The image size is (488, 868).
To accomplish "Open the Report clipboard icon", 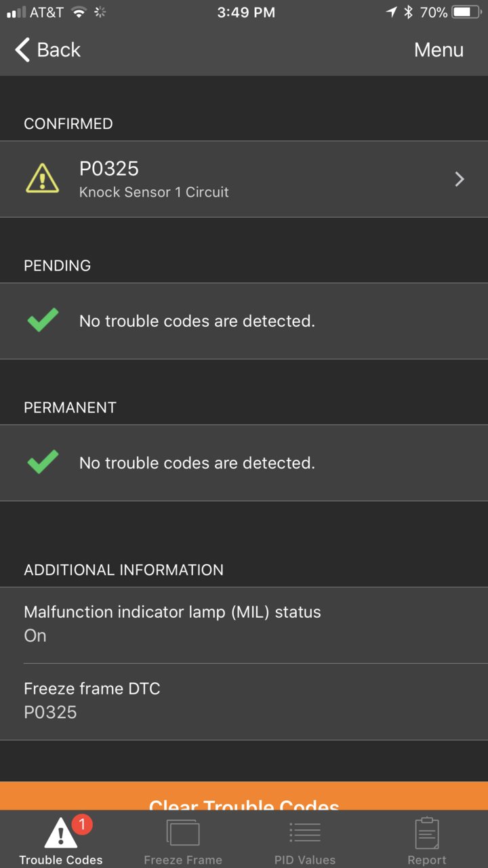I will pos(427,833).
